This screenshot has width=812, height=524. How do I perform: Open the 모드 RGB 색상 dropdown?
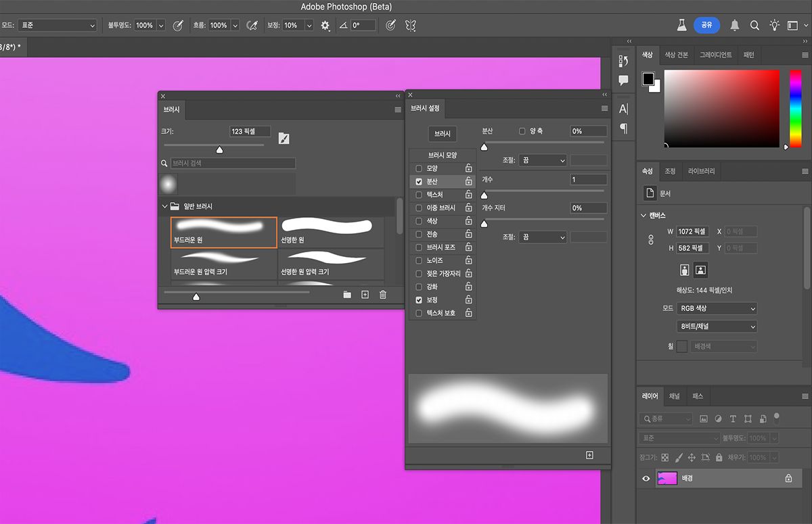717,308
